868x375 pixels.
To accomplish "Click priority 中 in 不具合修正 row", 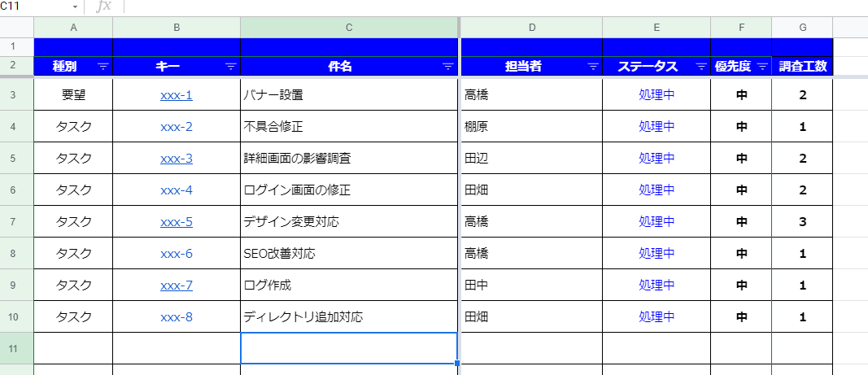I will pyautogui.click(x=741, y=127).
